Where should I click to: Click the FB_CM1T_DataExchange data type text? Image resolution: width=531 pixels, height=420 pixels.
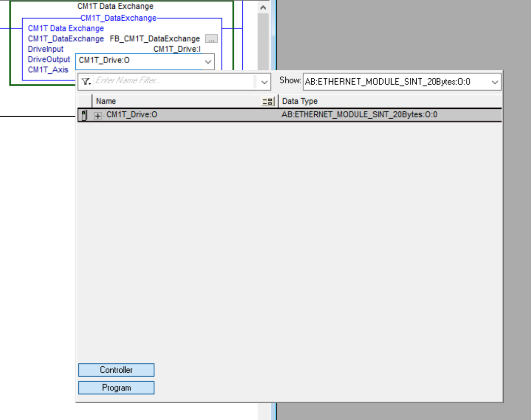(155, 38)
